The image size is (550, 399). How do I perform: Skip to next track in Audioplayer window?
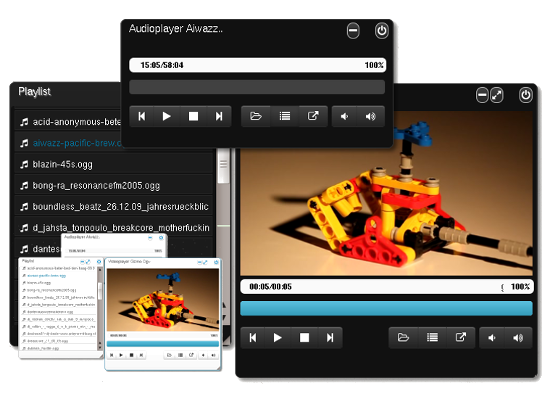(x=219, y=116)
